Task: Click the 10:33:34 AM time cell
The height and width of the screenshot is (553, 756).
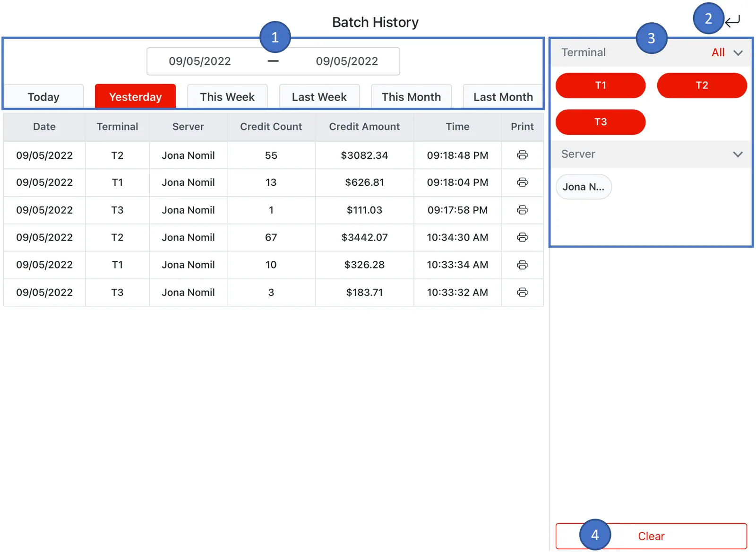Action: point(457,265)
